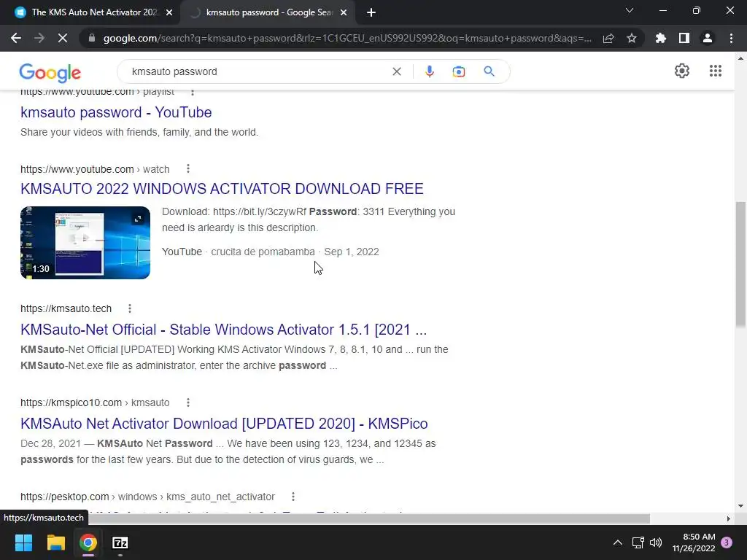Share this page icon in address bar
747x560 pixels.
pos(608,38)
